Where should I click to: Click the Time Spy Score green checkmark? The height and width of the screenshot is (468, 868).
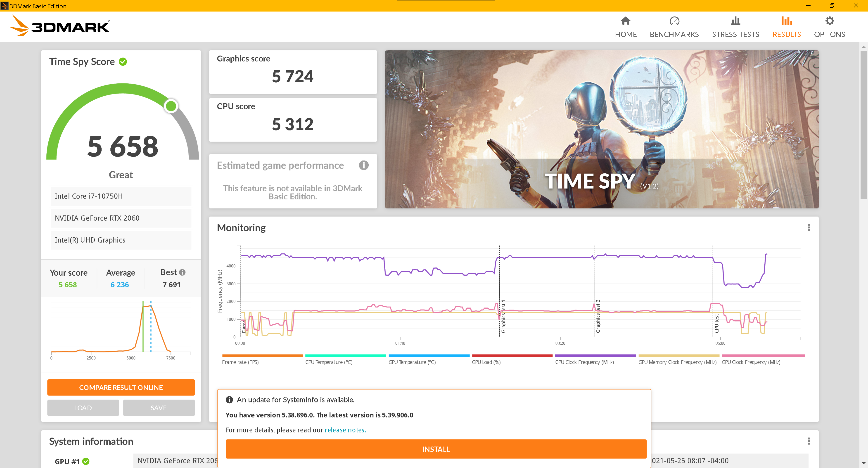point(123,62)
